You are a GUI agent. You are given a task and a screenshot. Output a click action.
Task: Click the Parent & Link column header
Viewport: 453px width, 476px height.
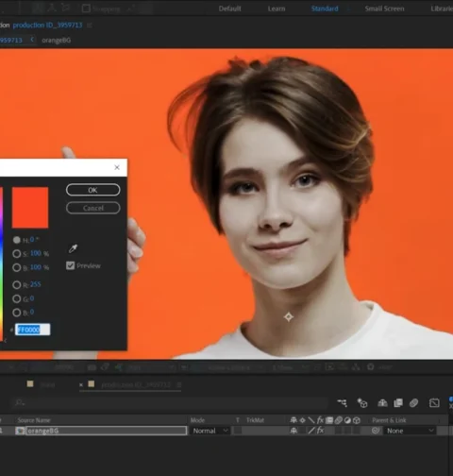click(389, 420)
